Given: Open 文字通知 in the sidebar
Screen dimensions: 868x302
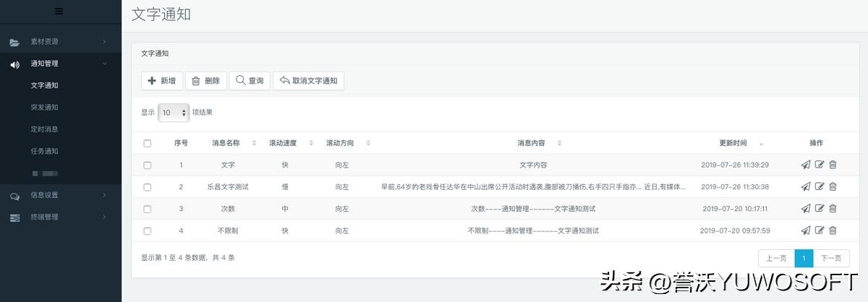Looking at the screenshot, I should point(44,85).
